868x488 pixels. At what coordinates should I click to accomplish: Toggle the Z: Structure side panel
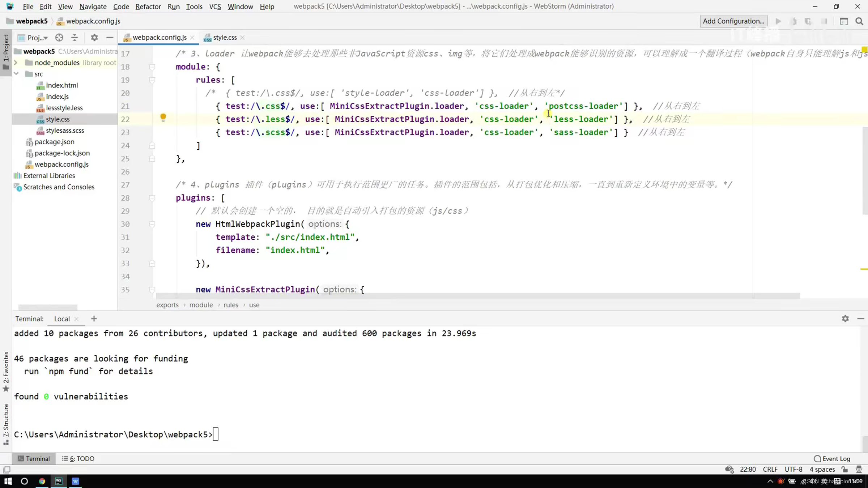pyautogui.click(x=6, y=424)
